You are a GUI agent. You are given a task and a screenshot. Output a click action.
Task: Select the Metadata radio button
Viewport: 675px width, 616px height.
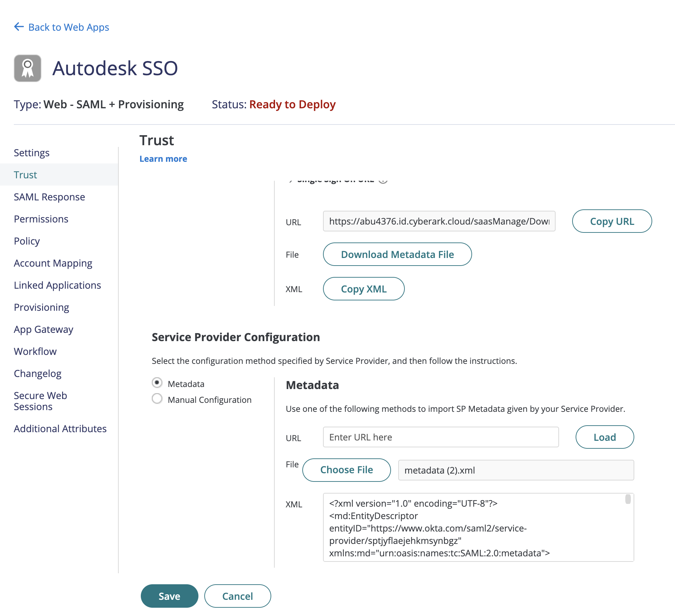(157, 383)
